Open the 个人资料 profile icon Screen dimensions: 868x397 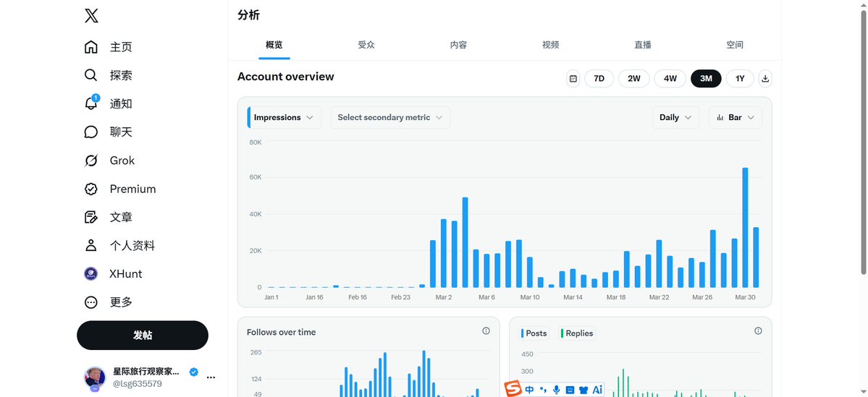[90, 245]
